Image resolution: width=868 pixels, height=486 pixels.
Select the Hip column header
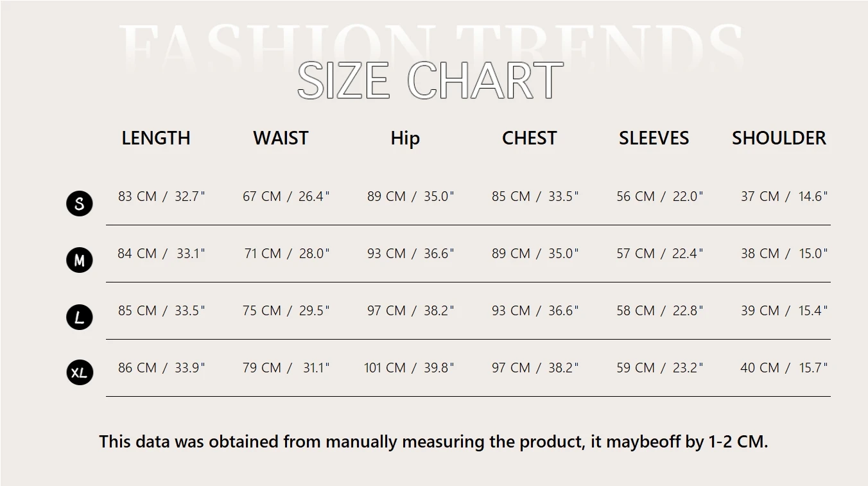(x=405, y=138)
